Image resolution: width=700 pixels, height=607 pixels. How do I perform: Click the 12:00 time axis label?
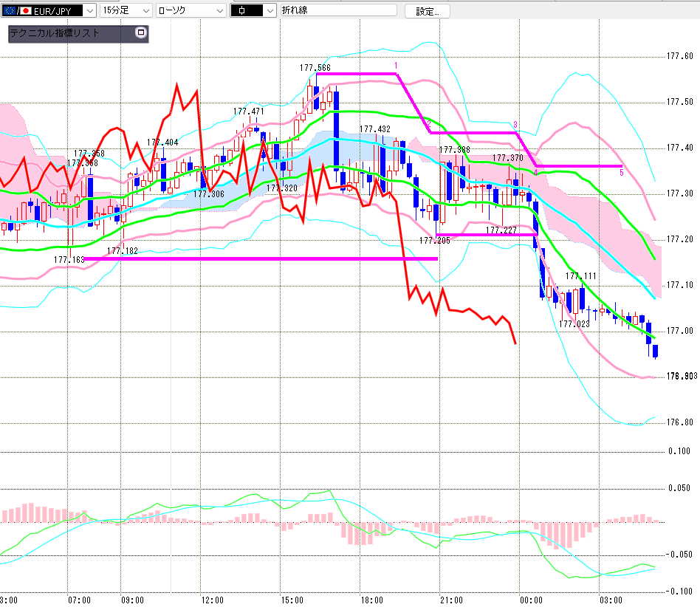coord(213,600)
